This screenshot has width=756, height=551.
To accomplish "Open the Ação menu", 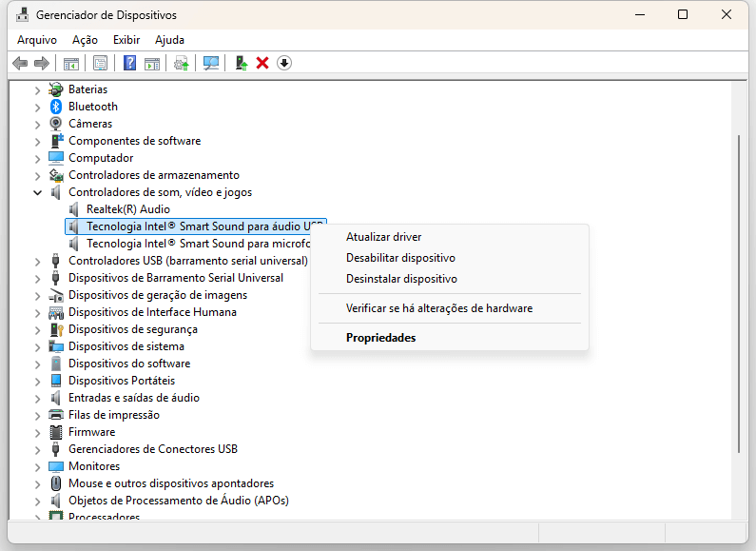I will (85, 40).
